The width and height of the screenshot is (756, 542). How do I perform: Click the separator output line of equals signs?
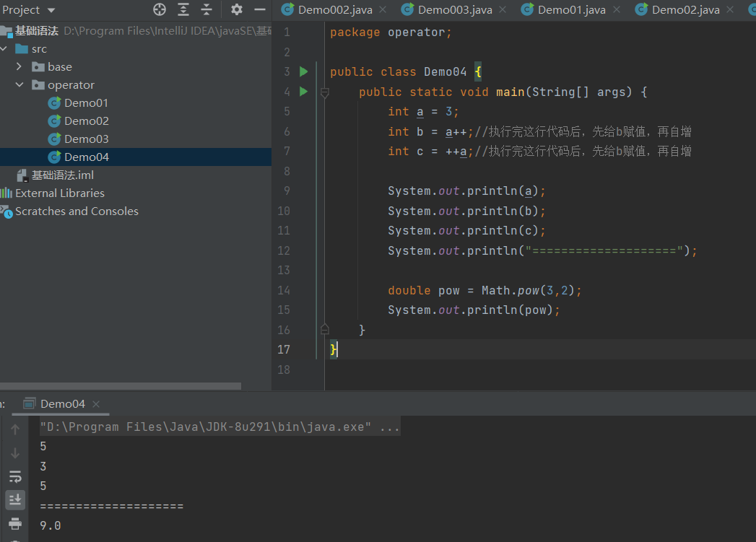coord(112,506)
